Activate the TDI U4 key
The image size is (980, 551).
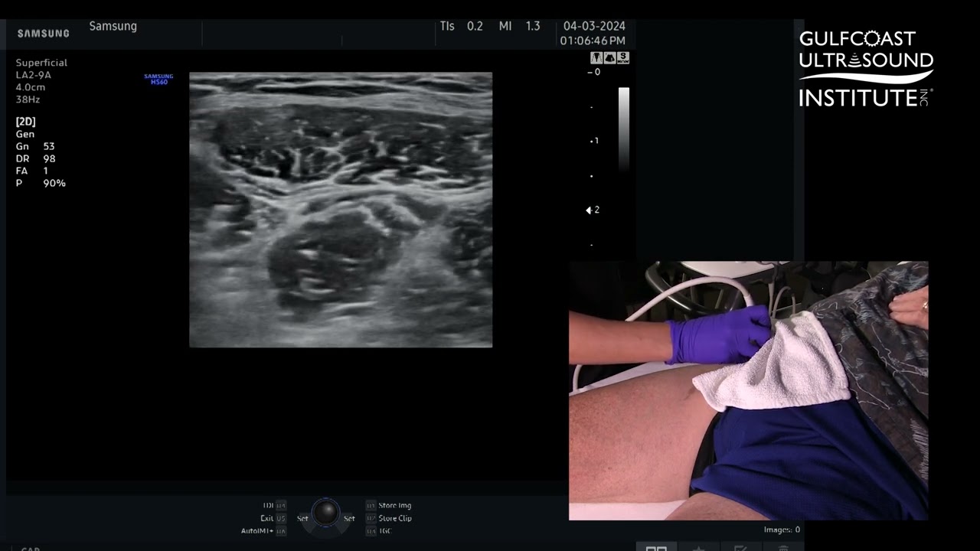click(x=274, y=505)
